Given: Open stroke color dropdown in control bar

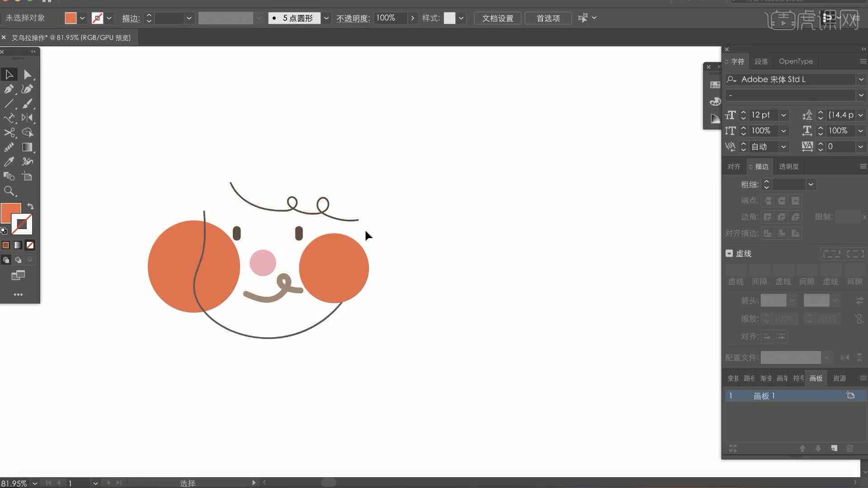Looking at the screenshot, I should pyautogui.click(x=109, y=18).
